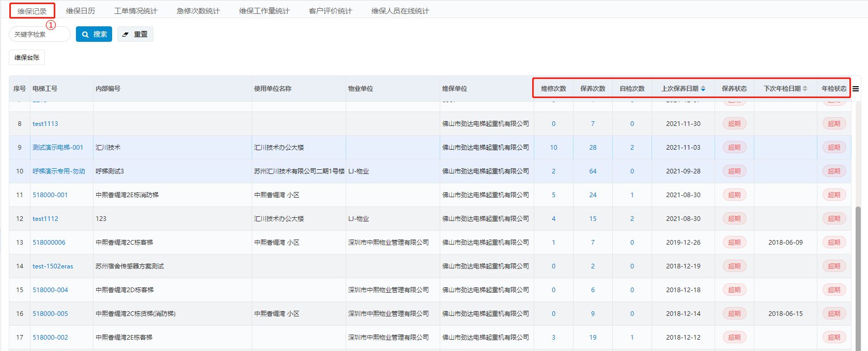Click sort arrows on 下次年检日期 column
The image size is (868, 351).
(x=805, y=89)
